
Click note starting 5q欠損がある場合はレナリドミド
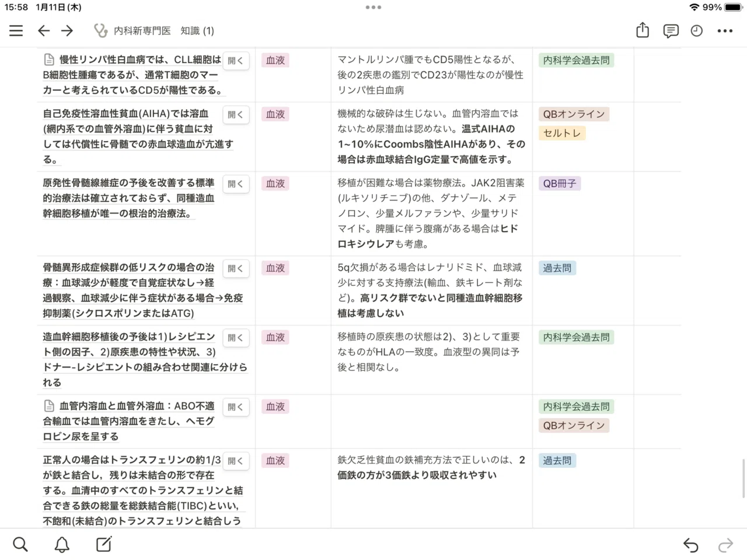(430, 290)
